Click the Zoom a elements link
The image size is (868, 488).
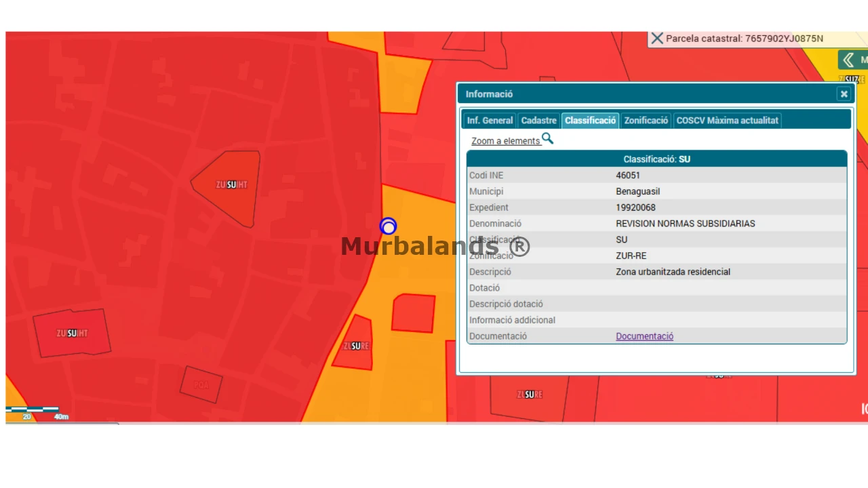[x=506, y=141]
